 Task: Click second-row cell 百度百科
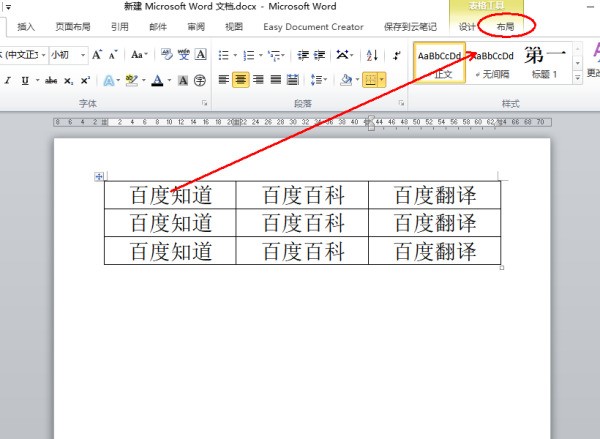(303, 223)
